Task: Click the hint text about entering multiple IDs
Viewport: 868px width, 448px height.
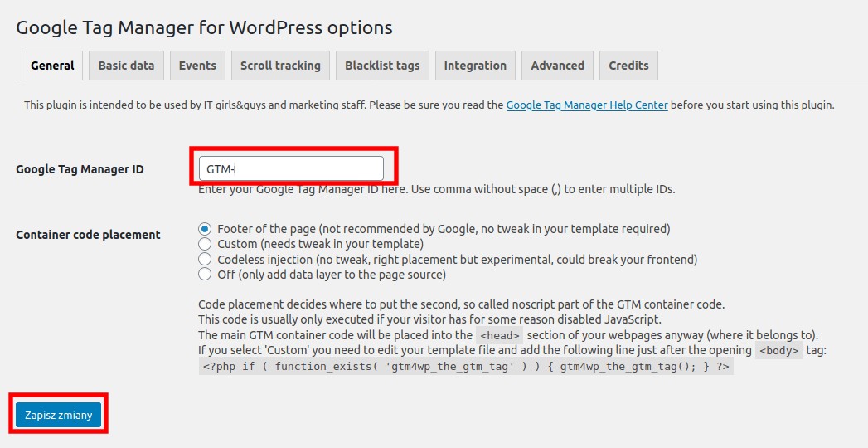Action: 437,189
